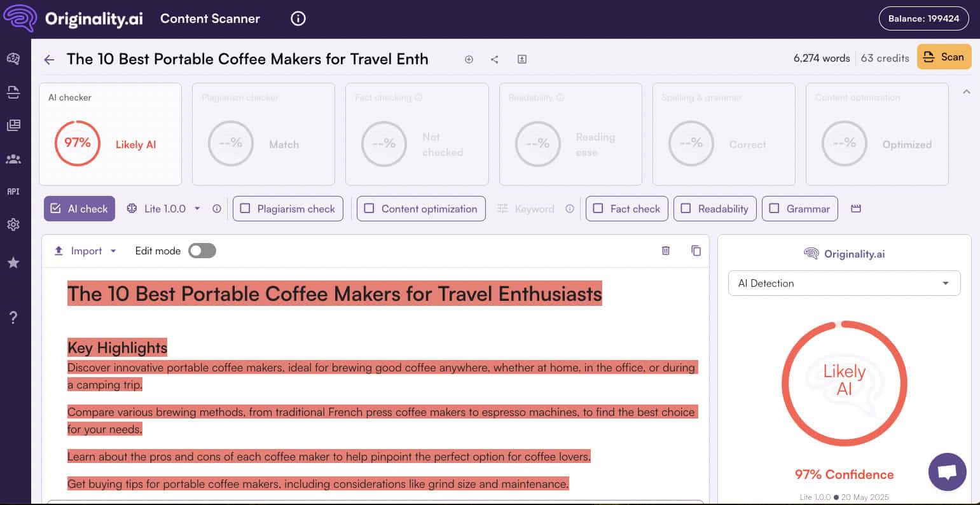Click the info icon next to Keyword
Screen dimensions: 980x505
click(x=570, y=209)
